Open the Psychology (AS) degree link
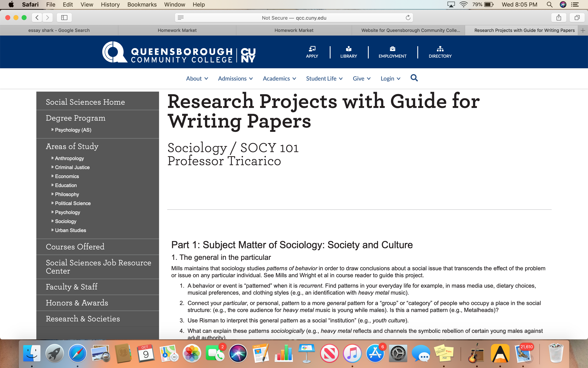The height and width of the screenshot is (368, 588). (x=73, y=130)
